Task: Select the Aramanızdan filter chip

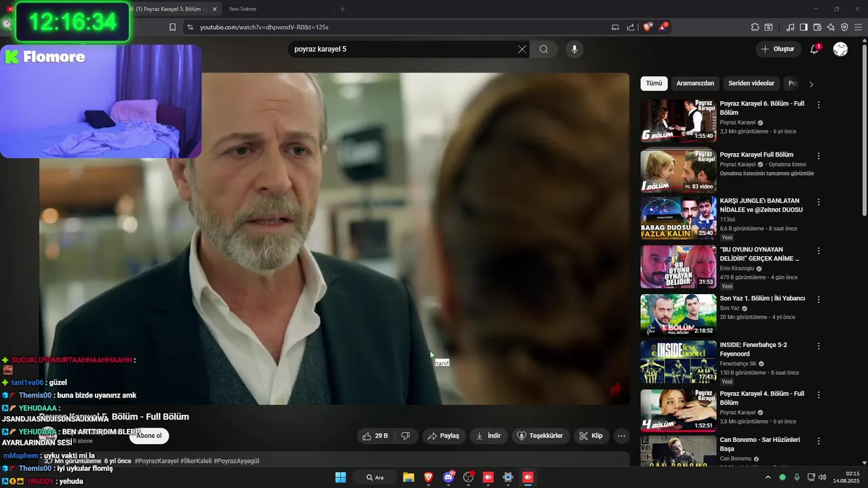Action: (x=695, y=83)
